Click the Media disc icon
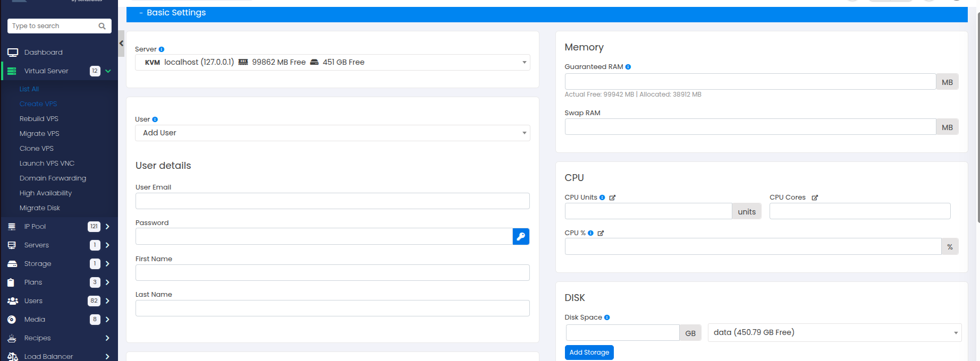This screenshot has height=361, width=980. click(x=12, y=320)
